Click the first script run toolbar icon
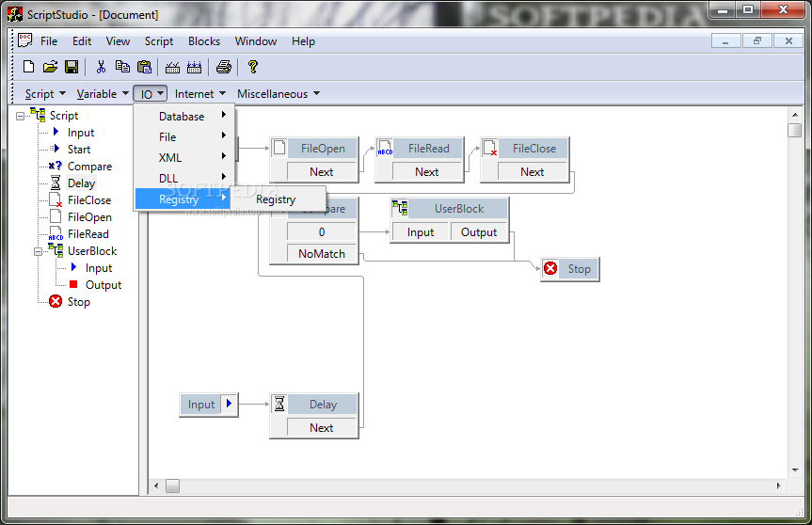Screen dimensions: 812x525 click(172, 67)
